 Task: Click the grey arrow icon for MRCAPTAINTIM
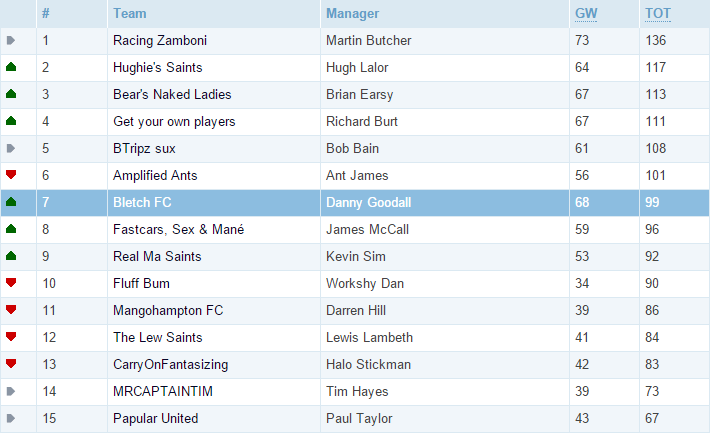(11, 391)
